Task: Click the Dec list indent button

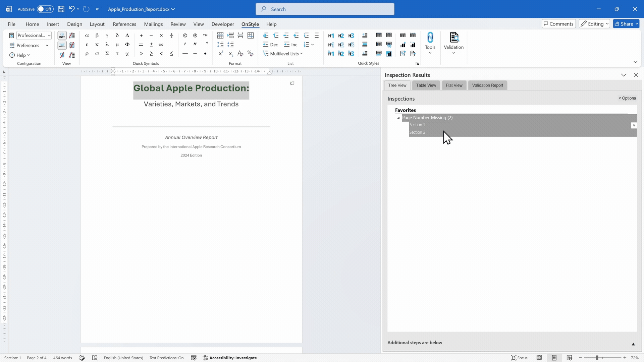Action: [x=270, y=45]
